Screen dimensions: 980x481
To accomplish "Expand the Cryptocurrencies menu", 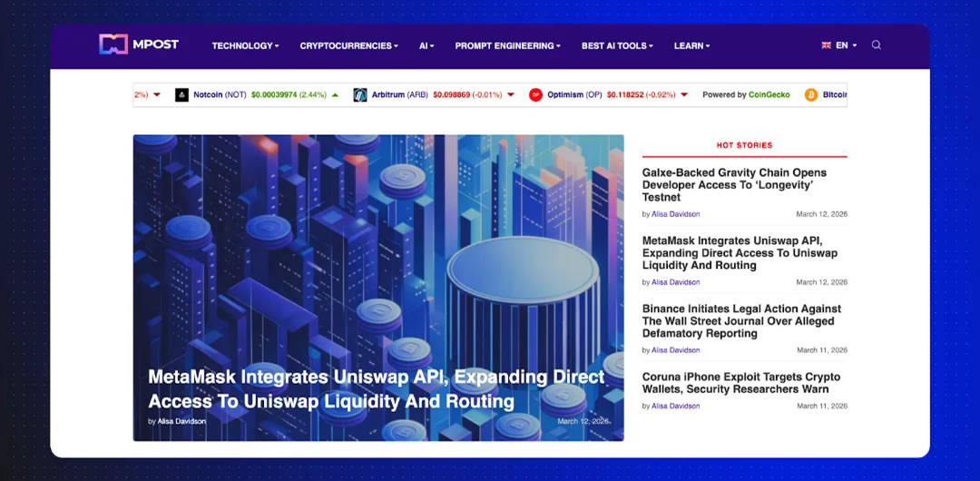I will click(x=348, y=45).
